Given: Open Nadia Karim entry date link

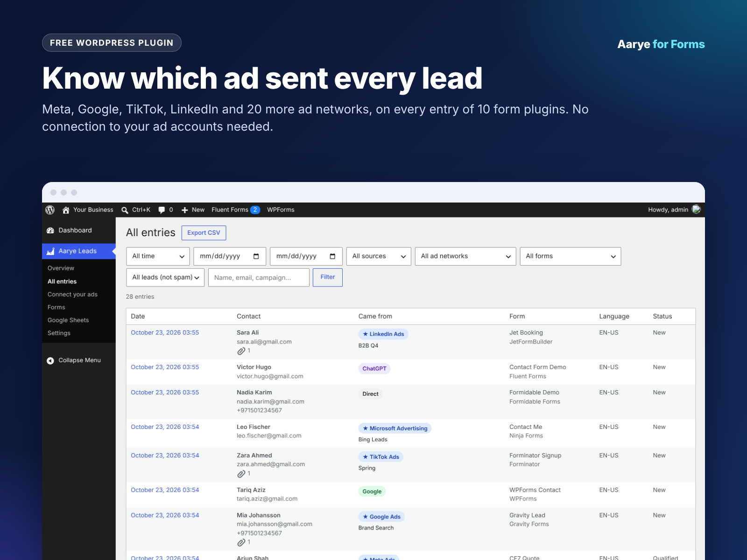Looking at the screenshot, I should click(x=165, y=392).
